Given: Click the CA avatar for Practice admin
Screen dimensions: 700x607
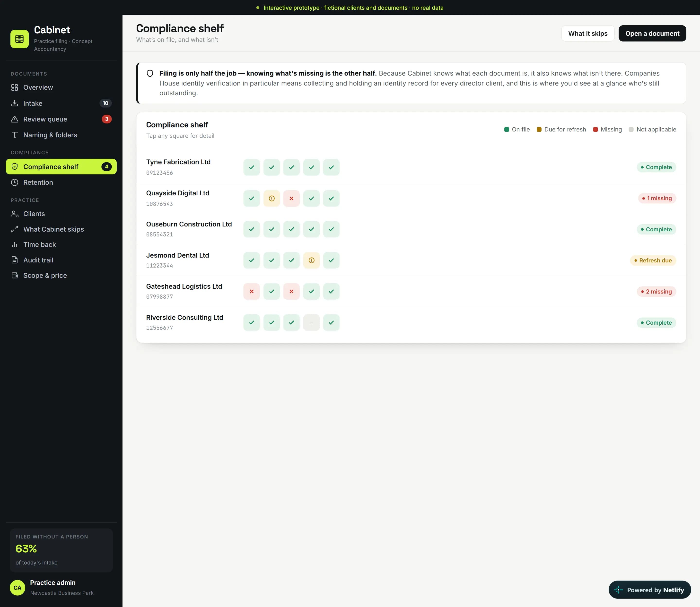Looking at the screenshot, I should click(x=17, y=588).
